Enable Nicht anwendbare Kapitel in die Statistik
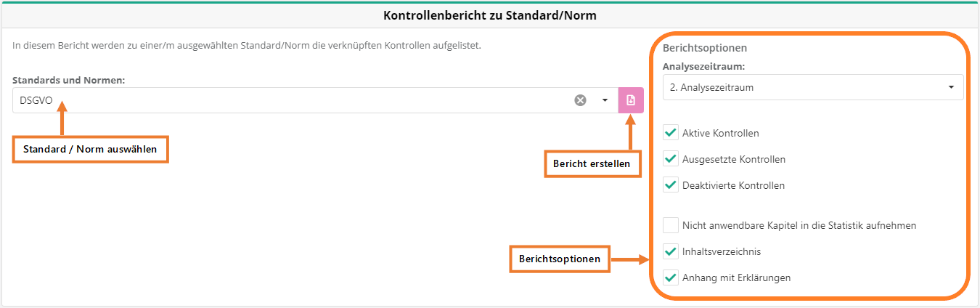The image size is (980, 308). pos(671,225)
